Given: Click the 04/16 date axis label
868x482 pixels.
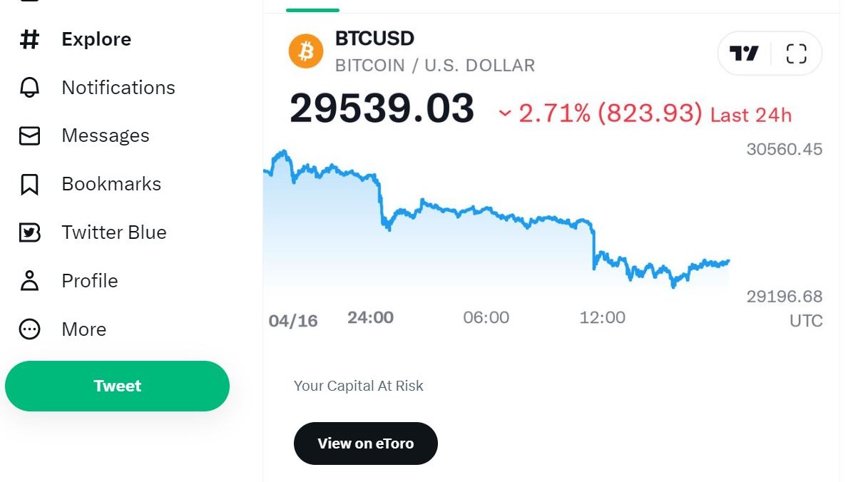Looking at the screenshot, I should [x=293, y=321].
